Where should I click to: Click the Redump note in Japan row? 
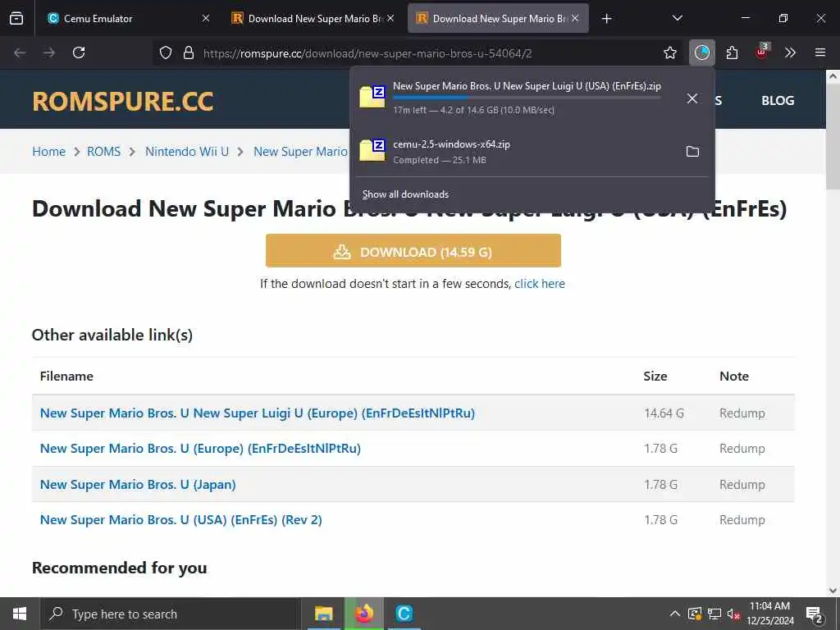tap(742, 484)
